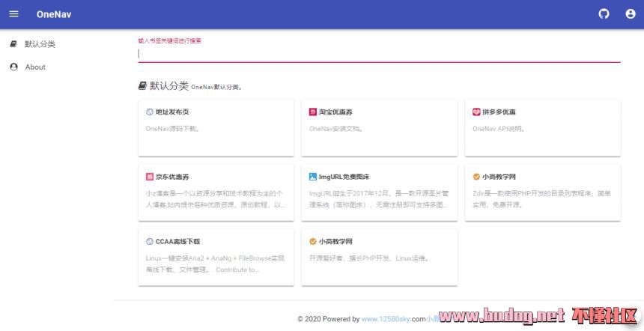The image size is (644, 331).
Task: Click the globe icon on 地址发布页 card
Action: [x=149, y=112]
